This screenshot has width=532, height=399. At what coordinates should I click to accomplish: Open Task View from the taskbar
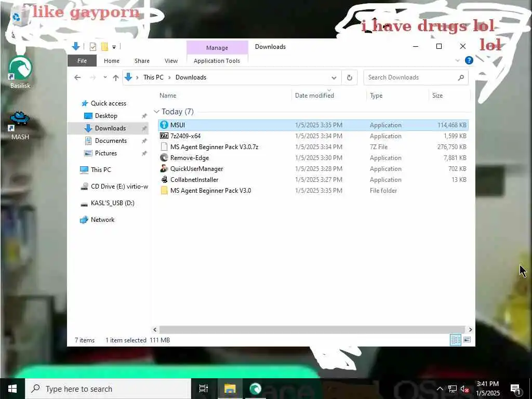[204, 389]
